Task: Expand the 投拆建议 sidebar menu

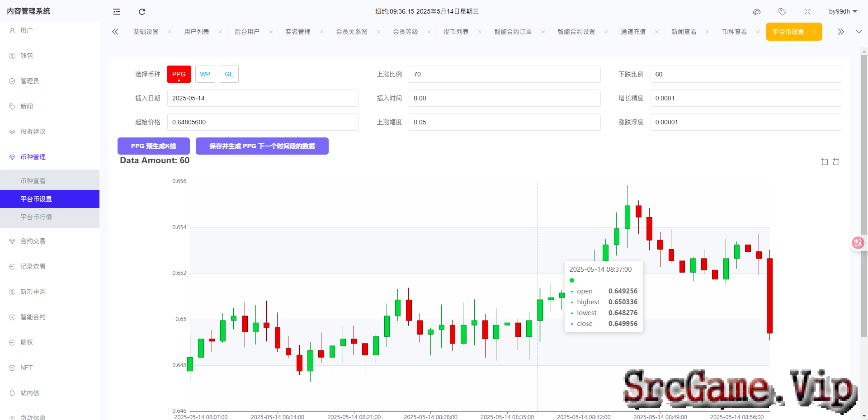Action: tap(50, 132)
